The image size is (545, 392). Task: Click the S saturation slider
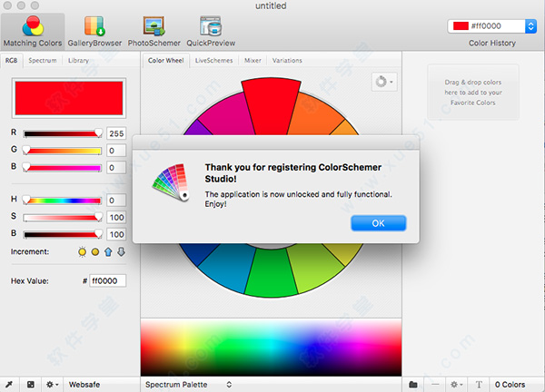63,217
